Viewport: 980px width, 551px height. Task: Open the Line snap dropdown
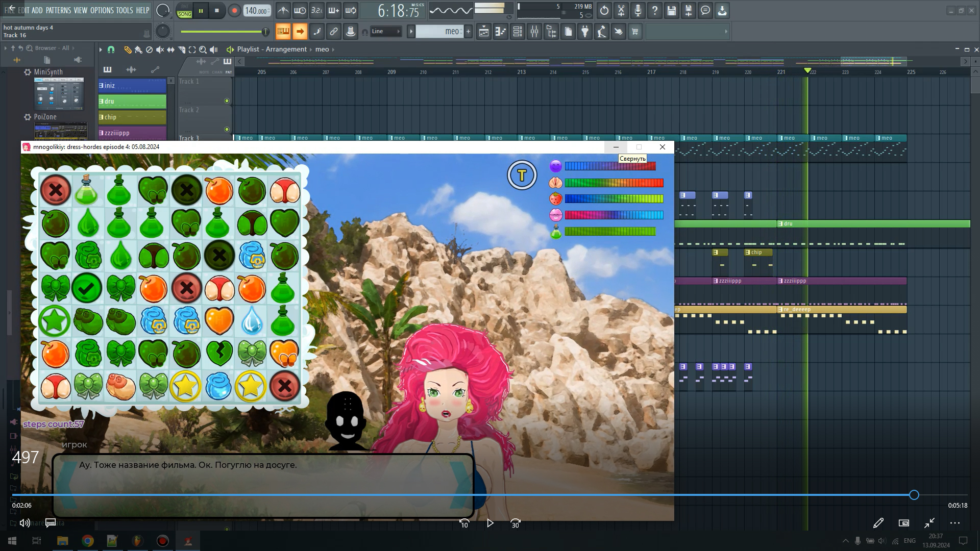[385, 32]
